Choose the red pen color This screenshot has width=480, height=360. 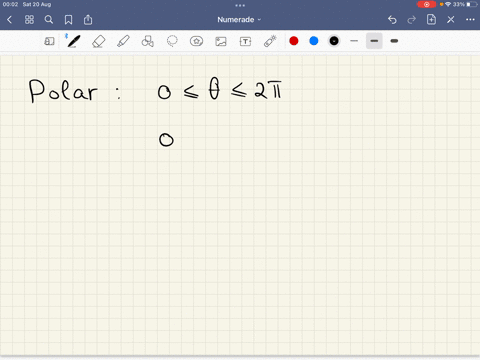click(294, 41)
